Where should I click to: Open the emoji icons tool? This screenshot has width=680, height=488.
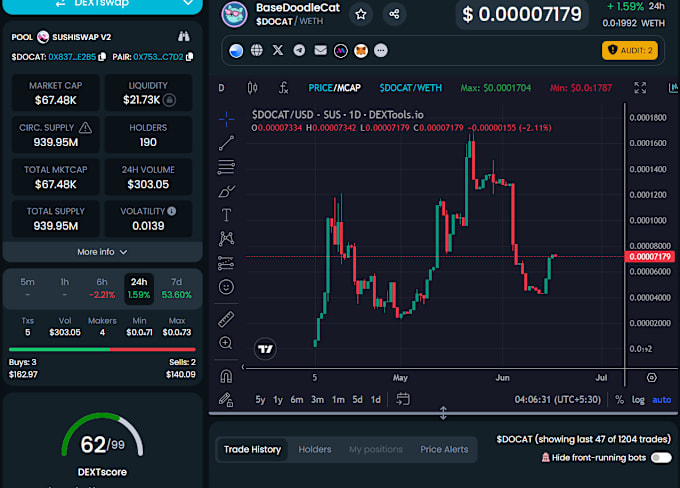point(226,287)
